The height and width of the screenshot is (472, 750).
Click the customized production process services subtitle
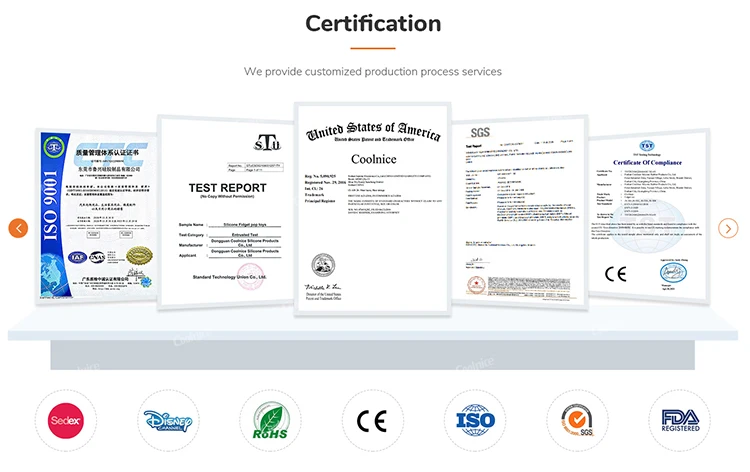(373, 72)
